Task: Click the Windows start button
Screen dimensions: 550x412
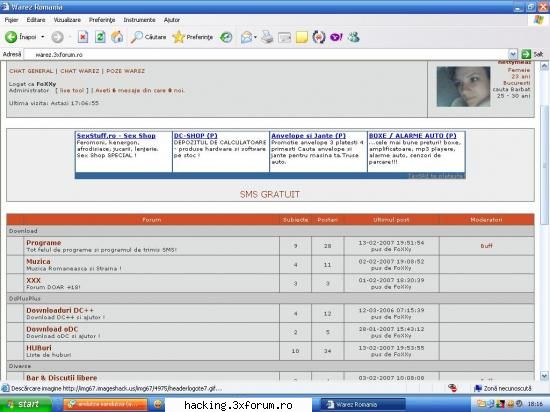Action: click(25, 404)
